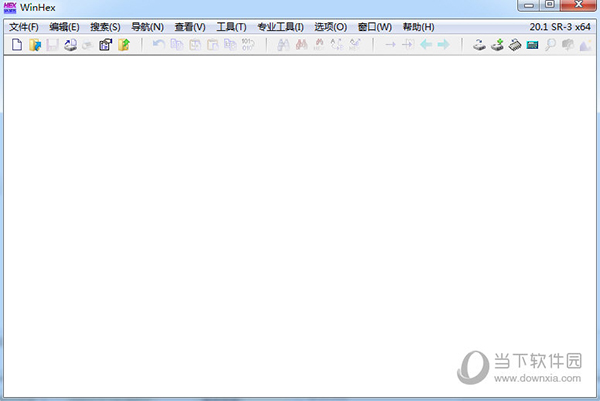Open the 编辑(E) menu

[64, 27]
